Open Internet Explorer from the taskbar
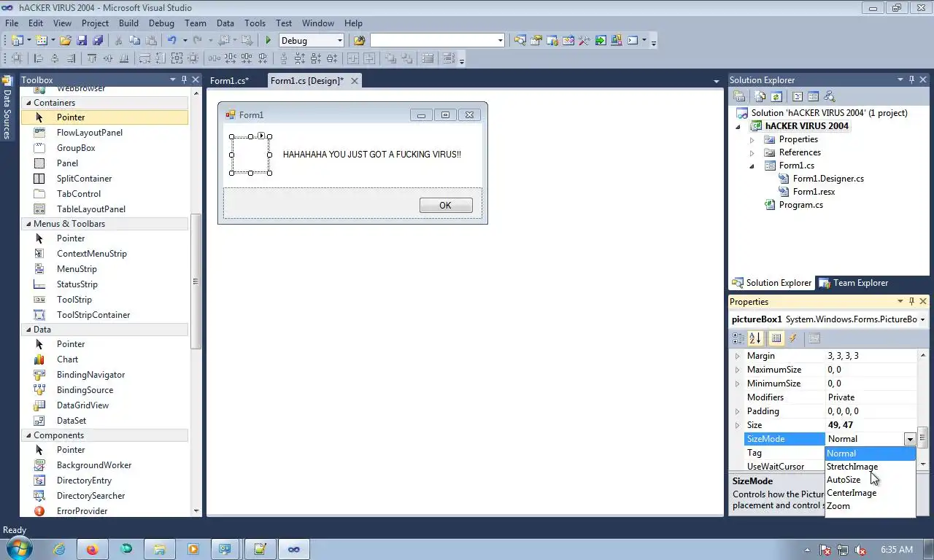The image size is (934, 560). click(x=59, y=549)
